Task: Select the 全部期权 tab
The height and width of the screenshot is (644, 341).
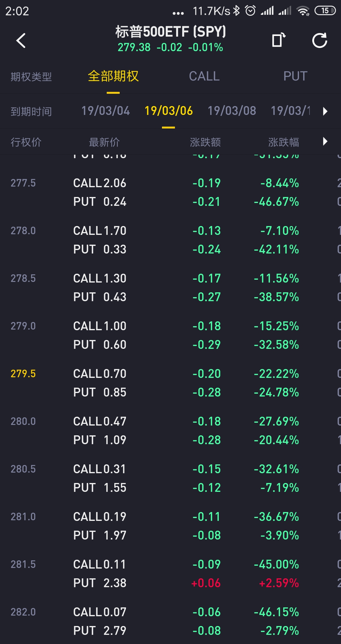Action: coord(113,76)
